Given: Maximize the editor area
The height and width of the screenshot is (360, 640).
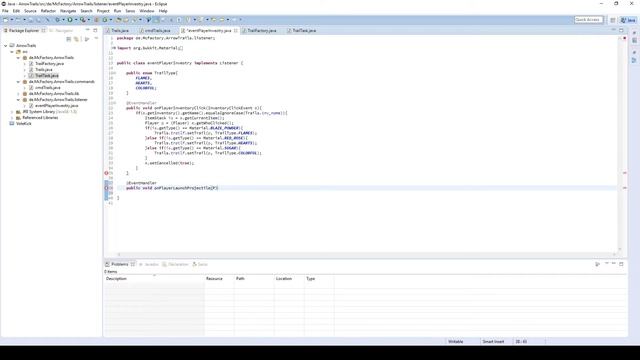Looking at the screenshot, I should [621, 30].
